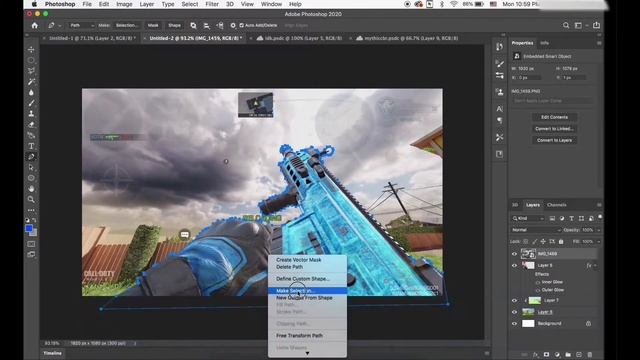640x360 pixels.
Task: Click the Home icon in options bar
Action: click(x=35, y=25)
